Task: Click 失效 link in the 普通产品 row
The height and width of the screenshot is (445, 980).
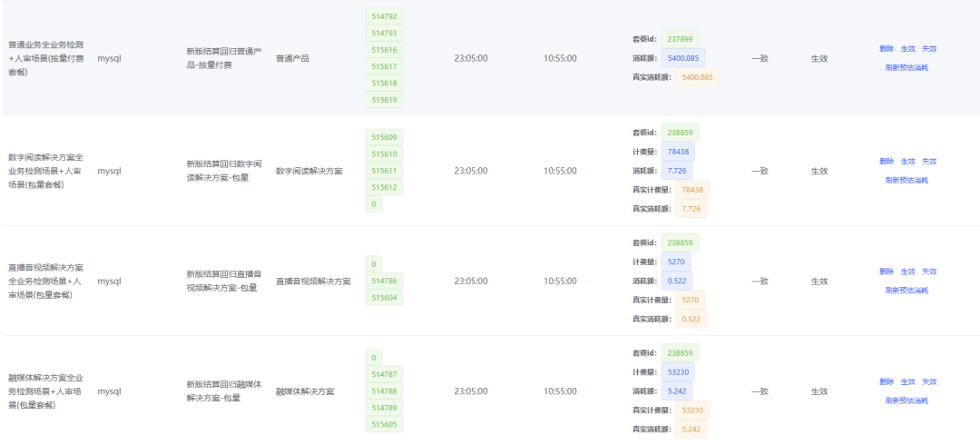Action: tap(929, 49)
